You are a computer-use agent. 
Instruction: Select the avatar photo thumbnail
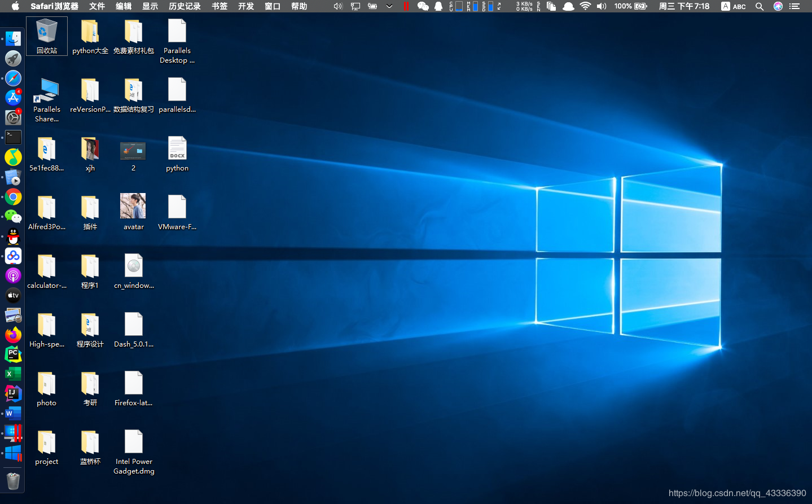click(133, 212)
